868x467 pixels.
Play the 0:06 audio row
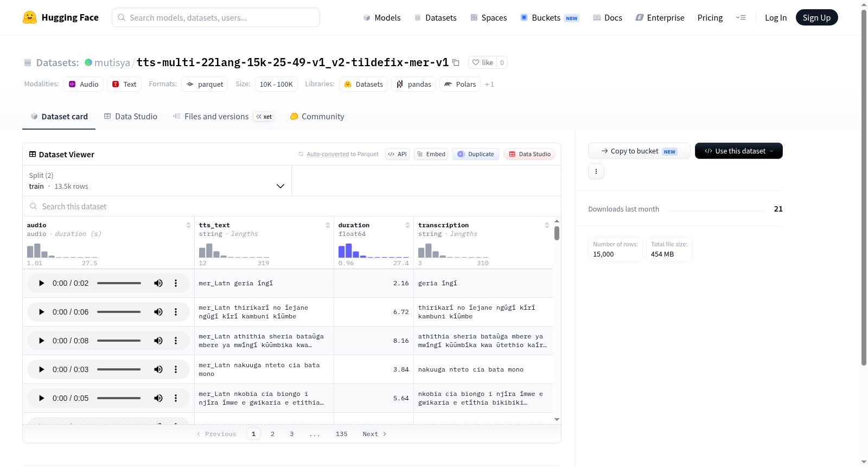(x=42, y=312)
